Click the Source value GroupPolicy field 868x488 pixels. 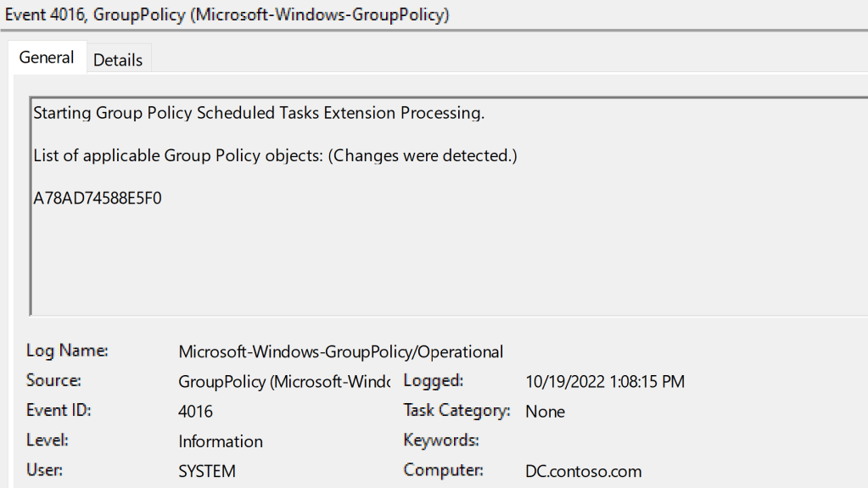(283, 382)
